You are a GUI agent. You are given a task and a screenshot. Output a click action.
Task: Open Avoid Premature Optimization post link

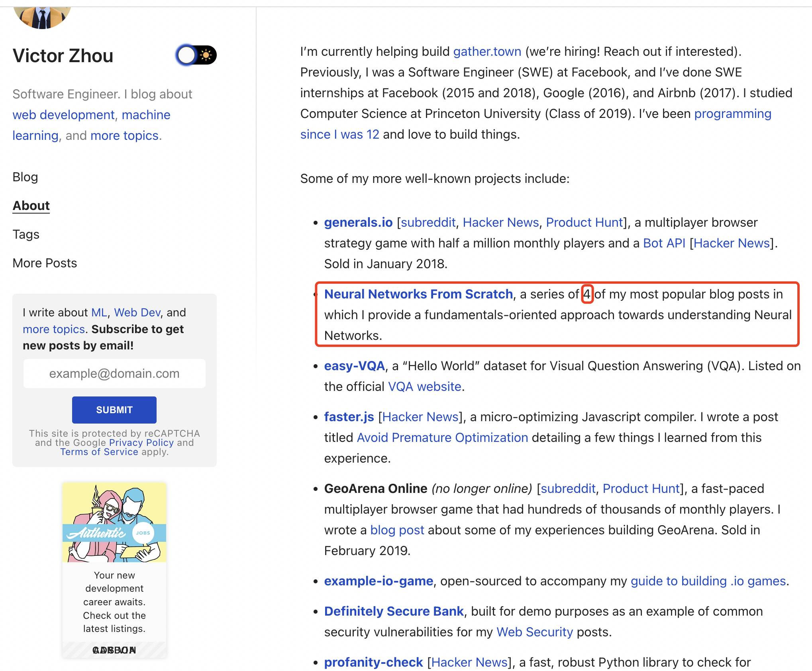[x=442, y=438]
